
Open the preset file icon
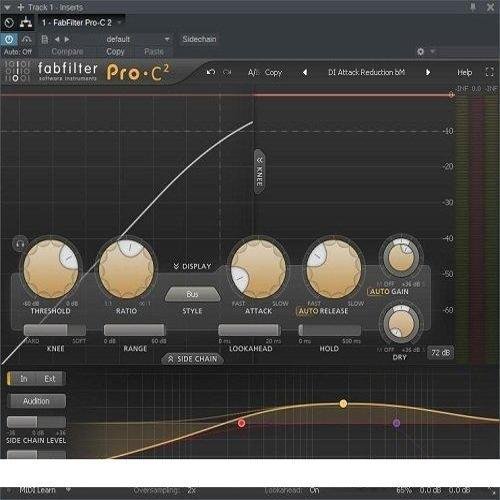point(44,39)
